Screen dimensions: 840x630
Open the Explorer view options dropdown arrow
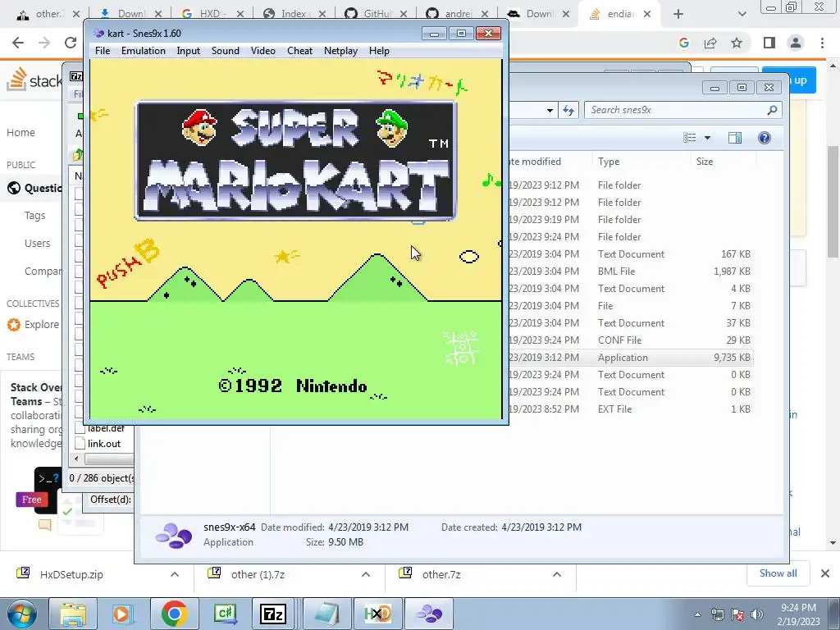pos(707,138)
